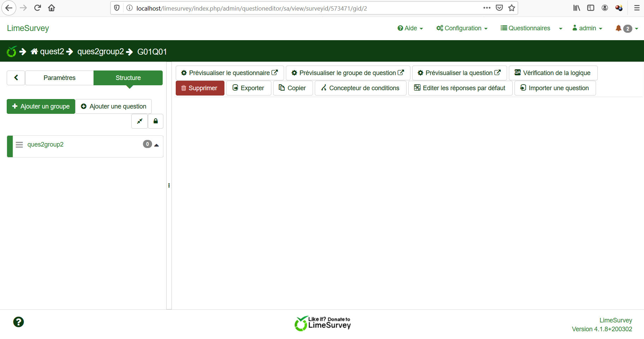Open the admin user dropdown
The image size is (644, 339).
pyautogui.click(x=587, y=28)
